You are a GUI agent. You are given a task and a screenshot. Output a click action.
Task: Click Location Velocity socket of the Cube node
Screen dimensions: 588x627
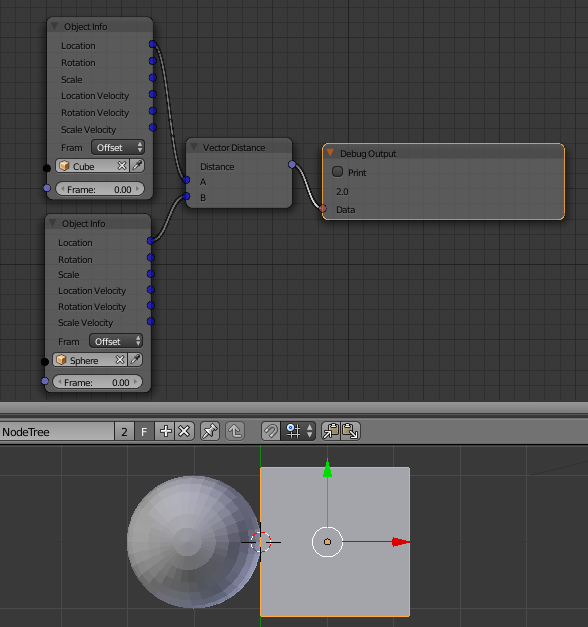[152, 94]
